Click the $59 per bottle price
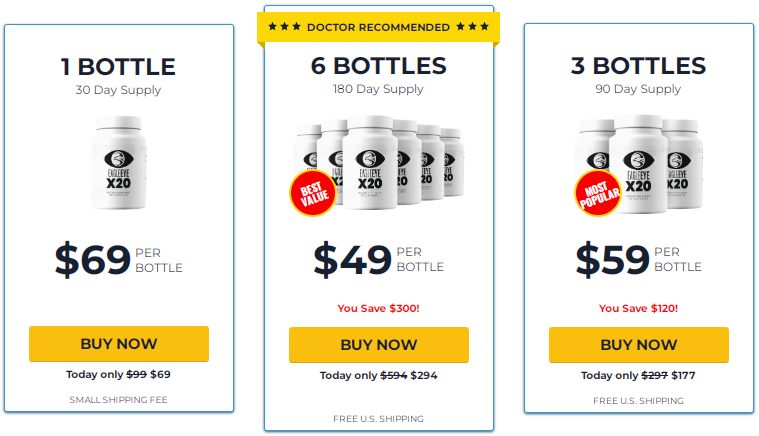The image size is (759, 436). 638,259
